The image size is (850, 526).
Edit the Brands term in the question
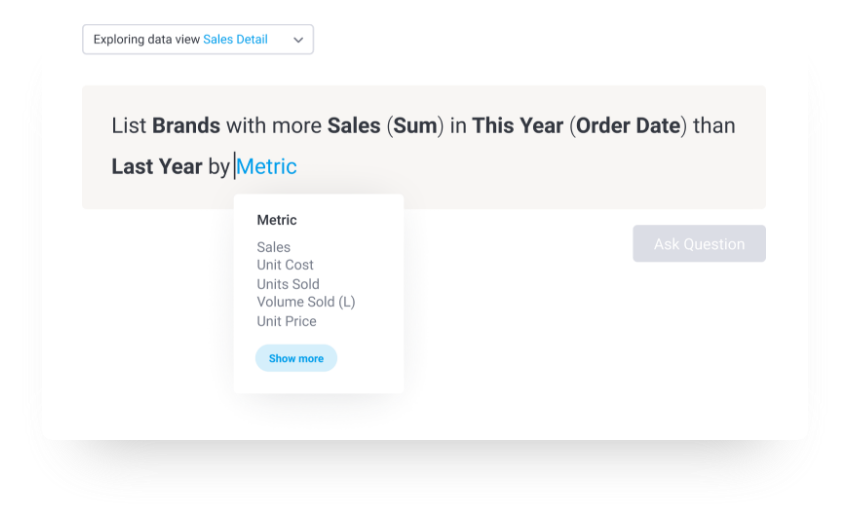186,126
